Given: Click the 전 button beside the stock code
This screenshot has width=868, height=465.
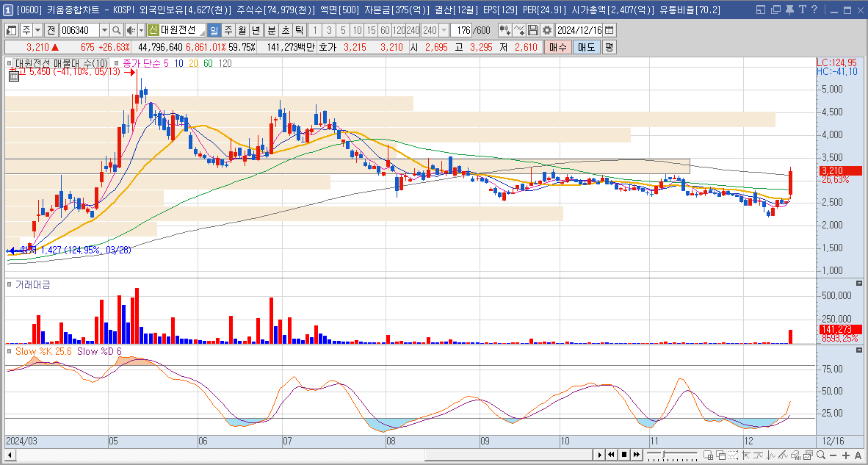Looking at the screenshot, I should coord(51,30).
